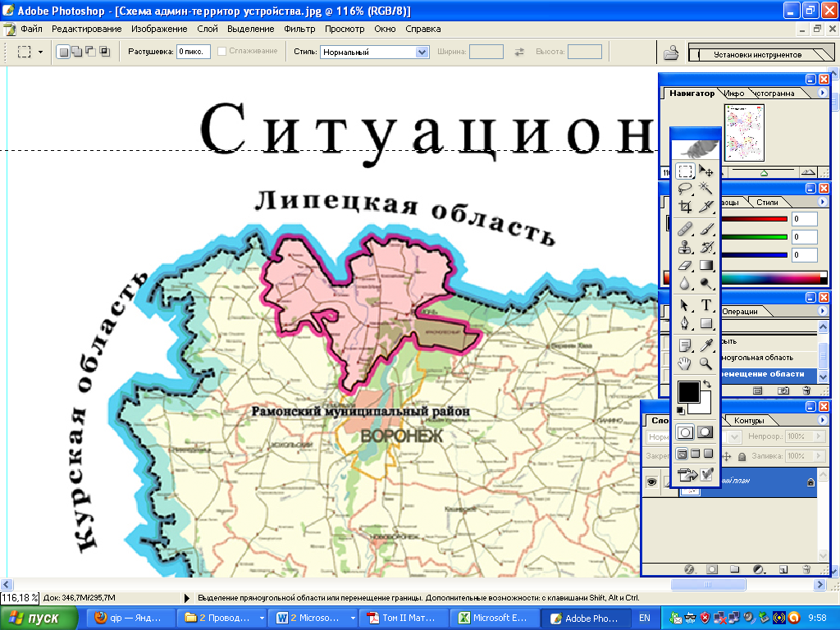840x630 pixels.
Task: Open the Фильтр menu
Action: point(299,29)
